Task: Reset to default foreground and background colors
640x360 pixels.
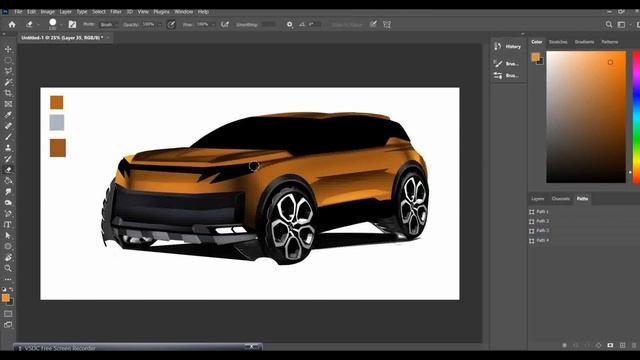Action: (4, 289)
